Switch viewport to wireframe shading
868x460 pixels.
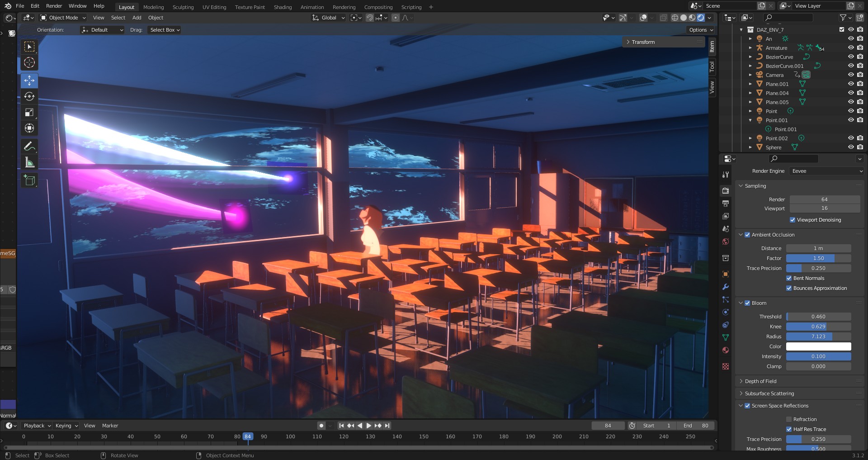[x=675, y=18]
